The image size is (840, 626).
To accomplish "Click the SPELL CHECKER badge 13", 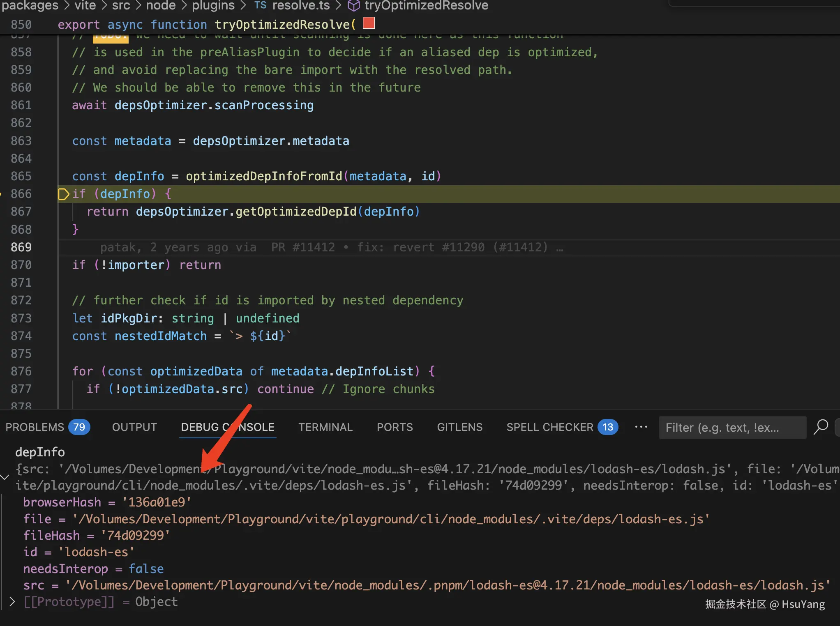I will tap(607, 427).
